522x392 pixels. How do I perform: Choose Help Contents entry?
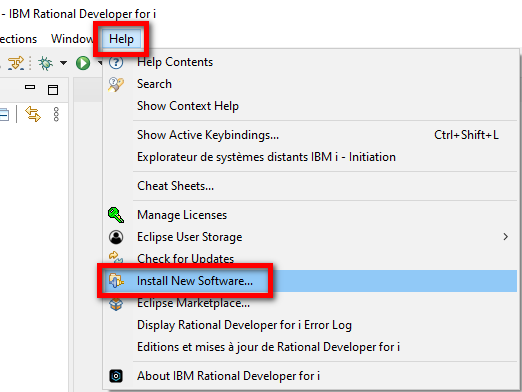175,62
